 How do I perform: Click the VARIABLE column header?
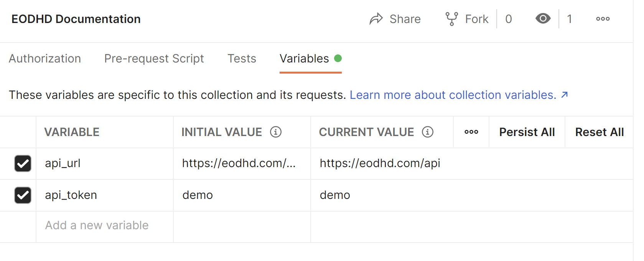[72, 132]
